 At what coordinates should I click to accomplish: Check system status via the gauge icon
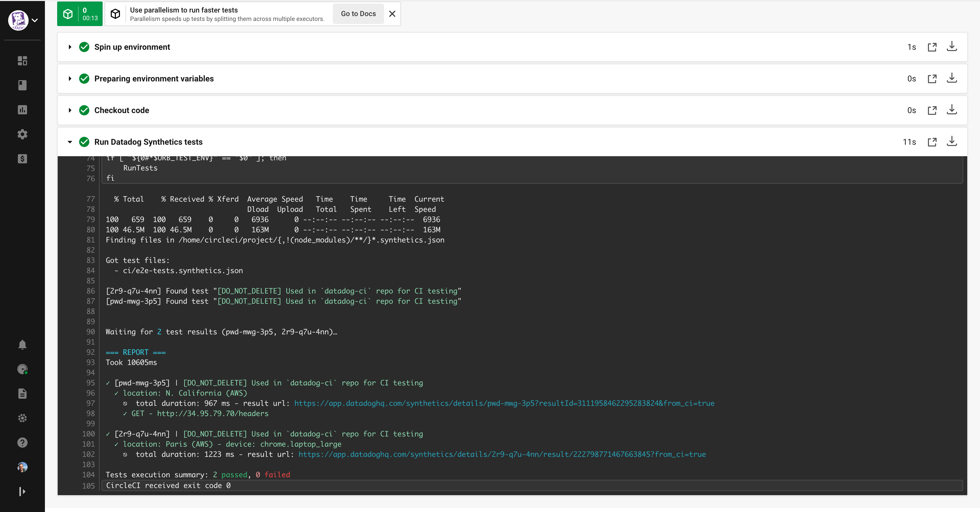(x=22, y=369)
